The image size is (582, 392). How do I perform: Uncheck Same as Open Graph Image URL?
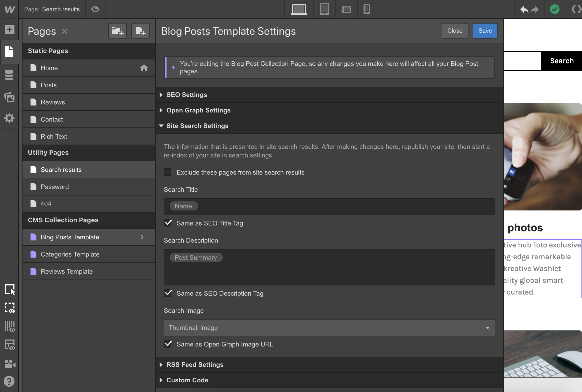tap(168, 344)
